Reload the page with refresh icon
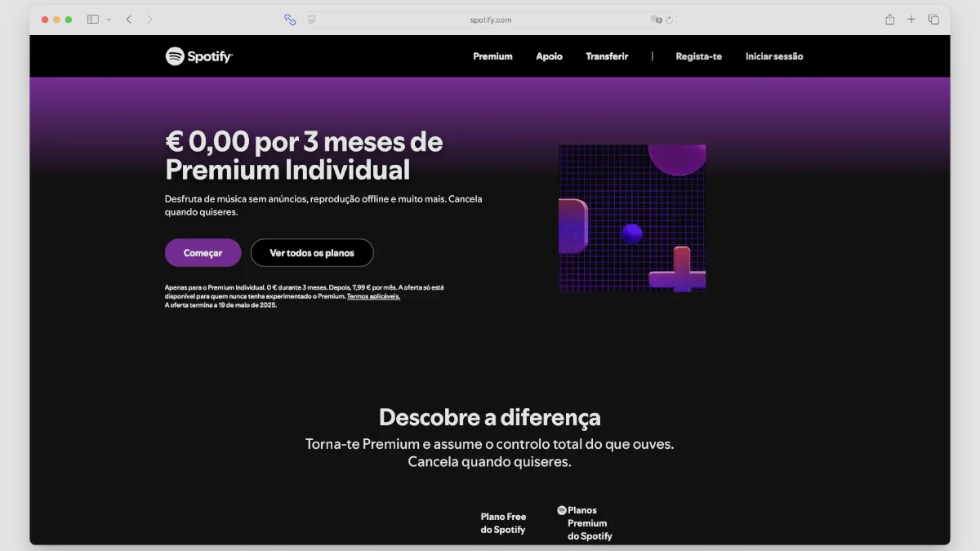The width and height of the screenshot is (980, 551). [x=669, y=20]
